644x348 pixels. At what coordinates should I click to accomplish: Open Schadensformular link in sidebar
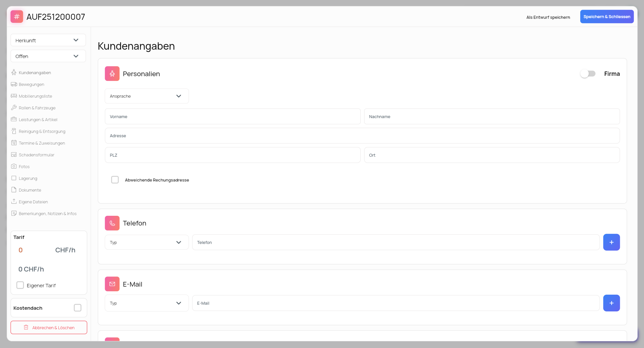point(37,155)
